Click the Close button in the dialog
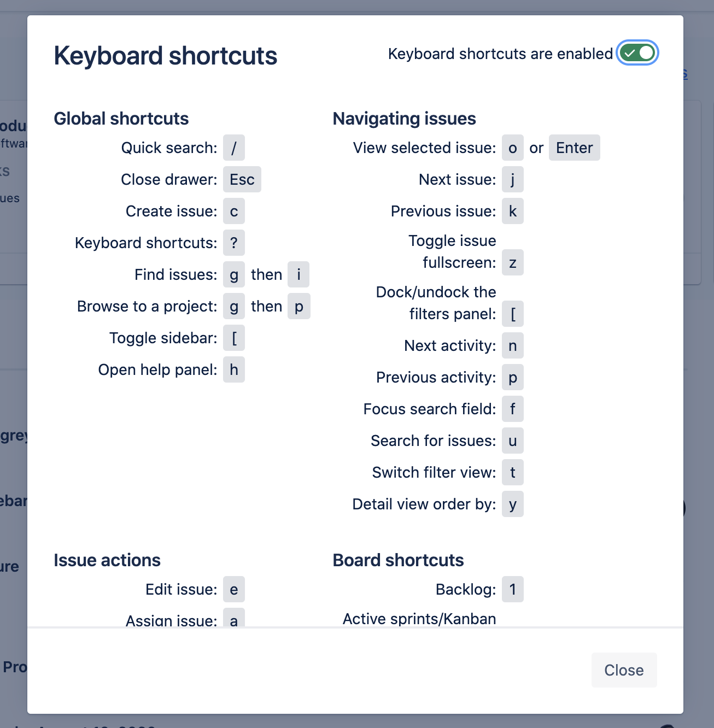The image size is (714, 728). click(624, 670)
